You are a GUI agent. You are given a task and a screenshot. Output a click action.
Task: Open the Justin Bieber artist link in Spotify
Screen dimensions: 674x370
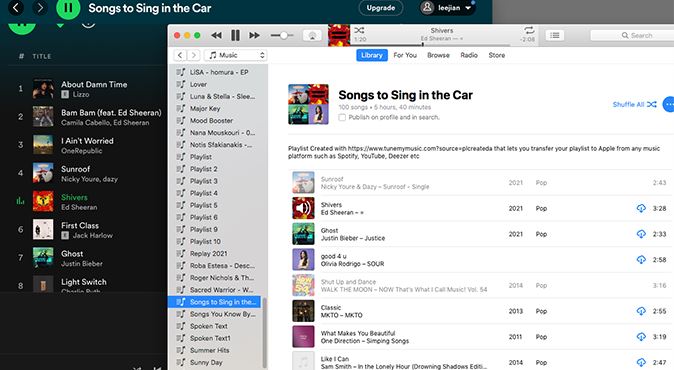point(82,263)
